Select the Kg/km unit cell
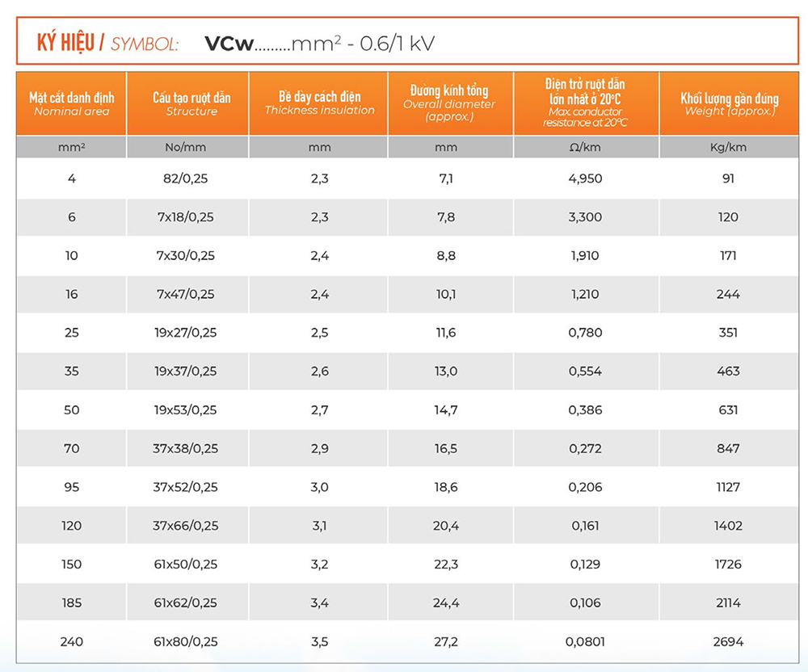The height and width of the screenshot is (672, 808). coord(728,147)
